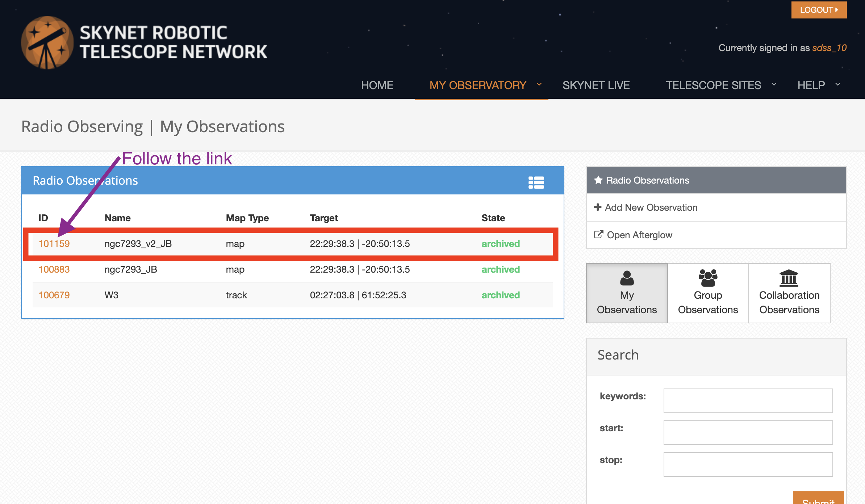This screenshot has height=504, width=865.
Task: Select the Collaboration Observations building icon
Action: pyautogui.click(x=789, y=278)
